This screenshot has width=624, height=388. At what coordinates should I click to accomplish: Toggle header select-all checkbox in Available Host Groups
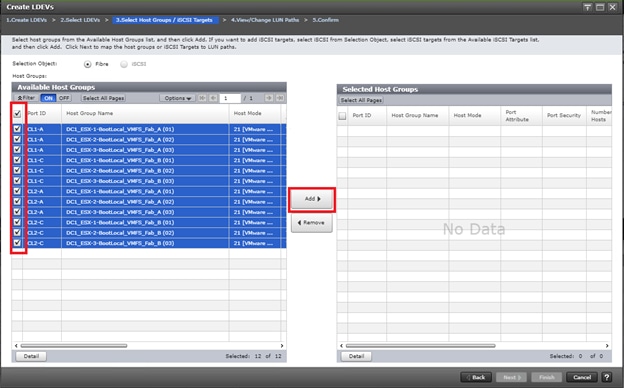point(17,114)
